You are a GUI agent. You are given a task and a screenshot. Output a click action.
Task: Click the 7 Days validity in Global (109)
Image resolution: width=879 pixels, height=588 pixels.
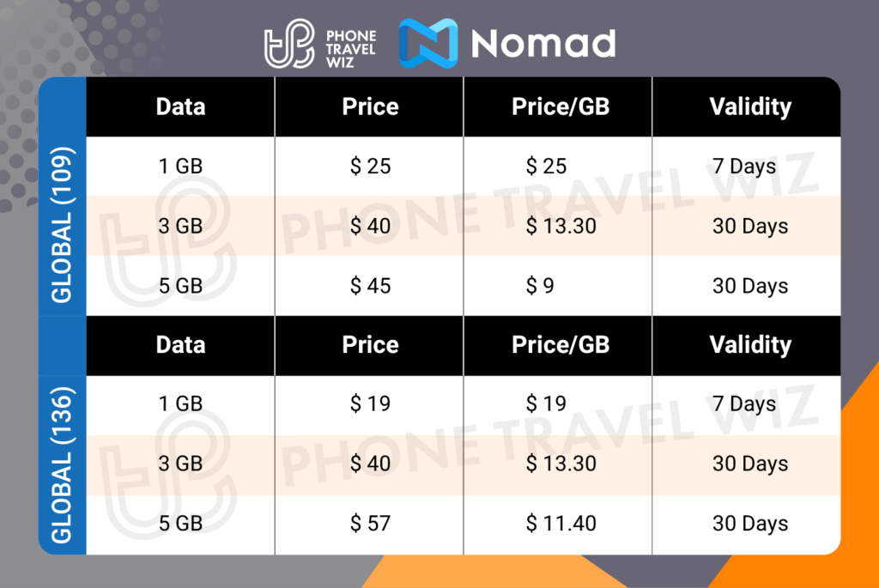[743, 166]
